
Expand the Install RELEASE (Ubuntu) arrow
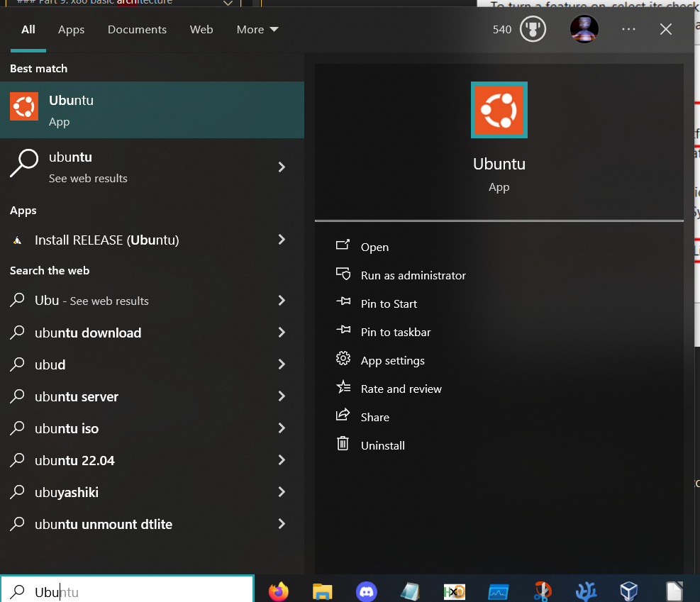[x=282, y=240]
